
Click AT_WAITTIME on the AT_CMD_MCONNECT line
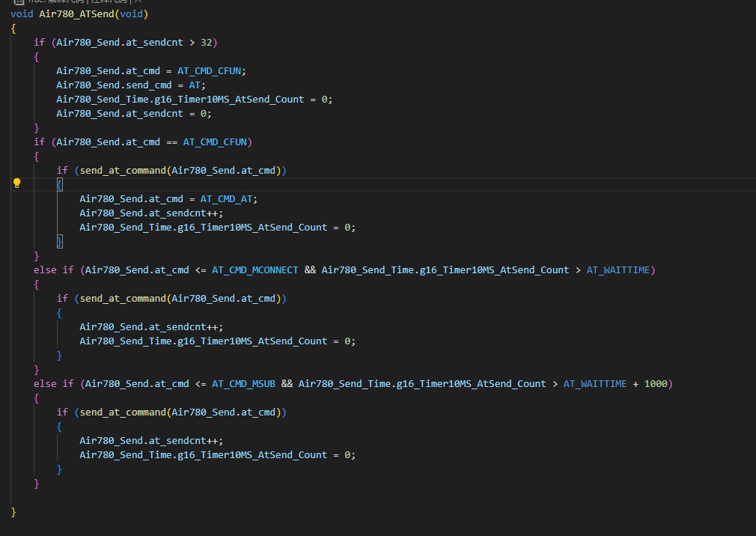618,270
